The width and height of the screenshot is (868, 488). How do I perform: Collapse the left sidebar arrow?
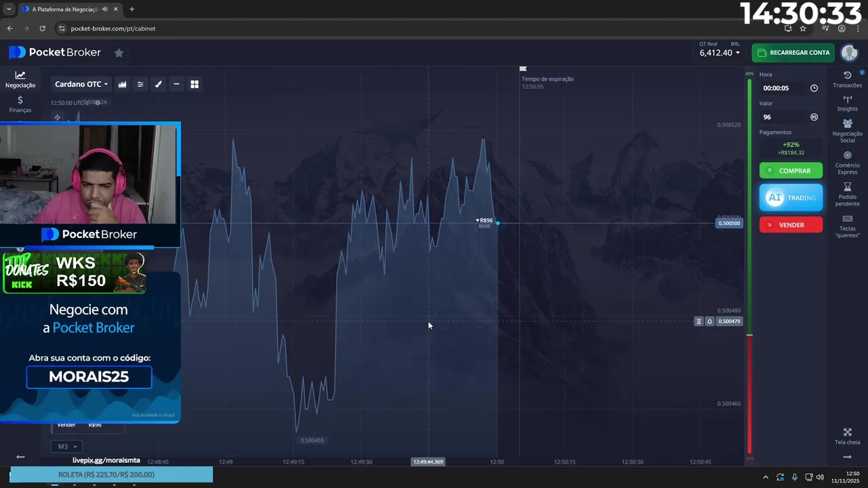click(20, 457)
